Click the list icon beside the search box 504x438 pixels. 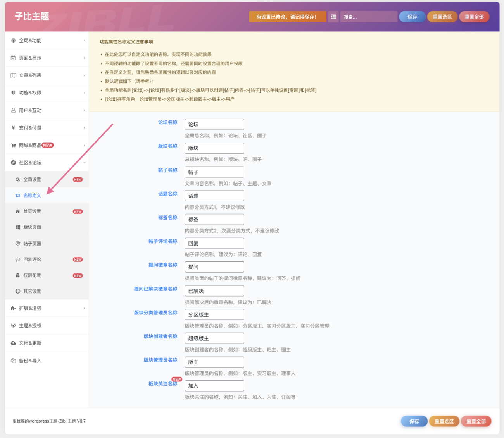(x=333, y=17)
